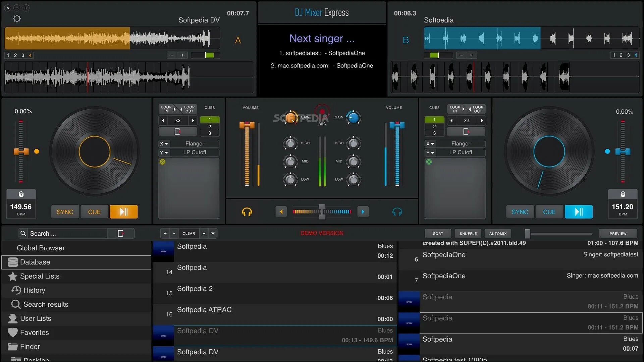Viewport: 644px width, 362px height.
Task: Click the SHUFFLE button
Action: click(x=468, y=234)
